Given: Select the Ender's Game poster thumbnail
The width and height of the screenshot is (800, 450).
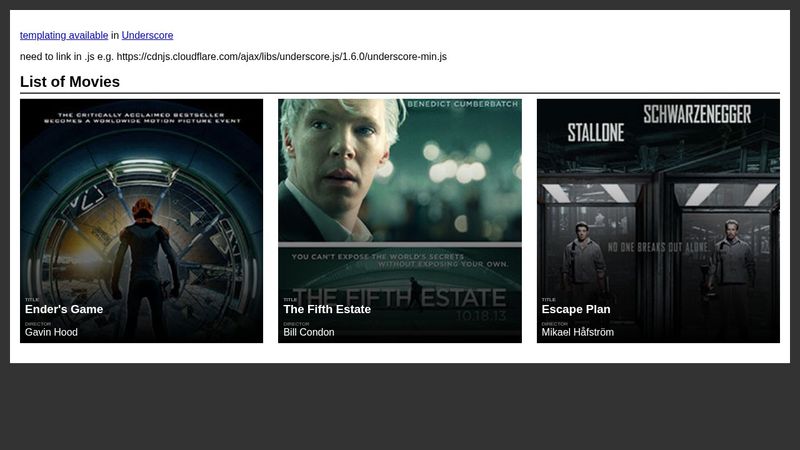Looking at the screenshot, I should [141, 200].
